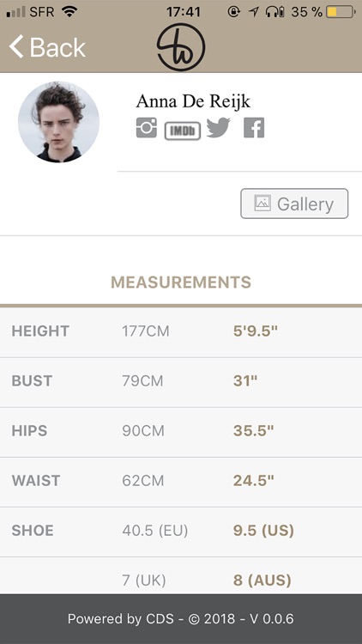This screenshot has height=644, width=362.
Task: Open the Gallery button
Action: point(294,204)
